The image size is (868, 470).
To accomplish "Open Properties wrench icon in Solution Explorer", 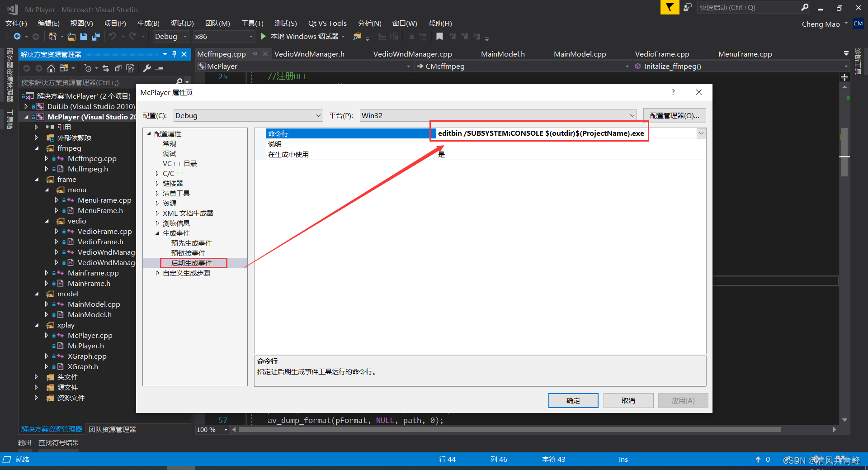I will tap(147, 68).
